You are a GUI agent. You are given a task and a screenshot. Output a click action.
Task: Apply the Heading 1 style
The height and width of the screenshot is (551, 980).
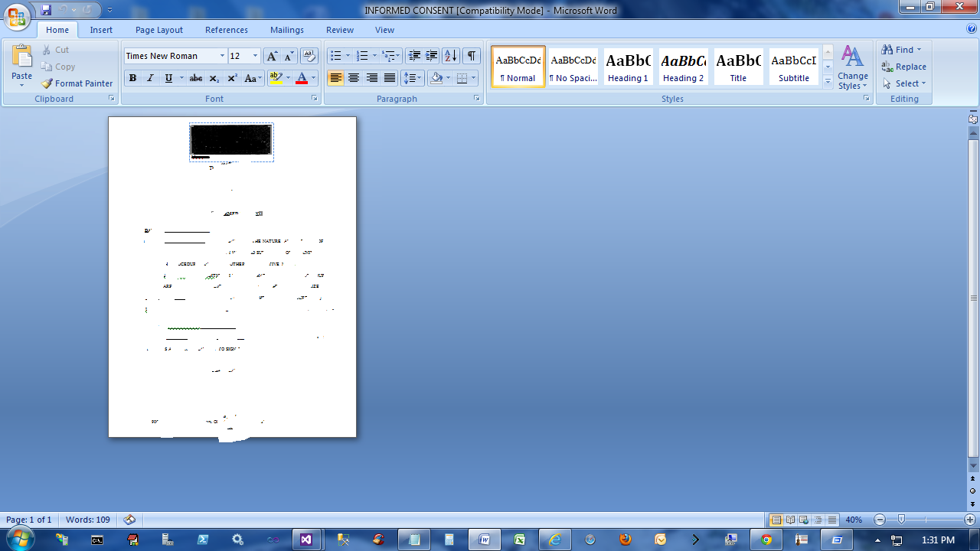click(628, 67)
